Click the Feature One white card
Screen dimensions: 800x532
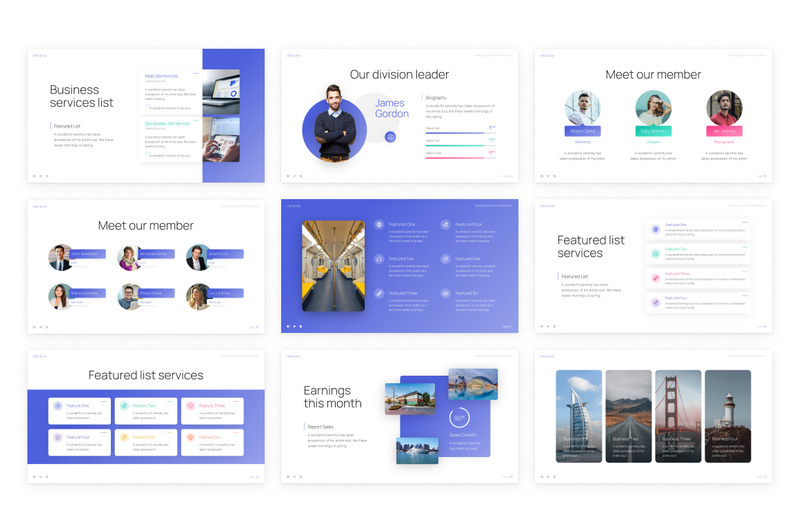click(x=79, y=411)
